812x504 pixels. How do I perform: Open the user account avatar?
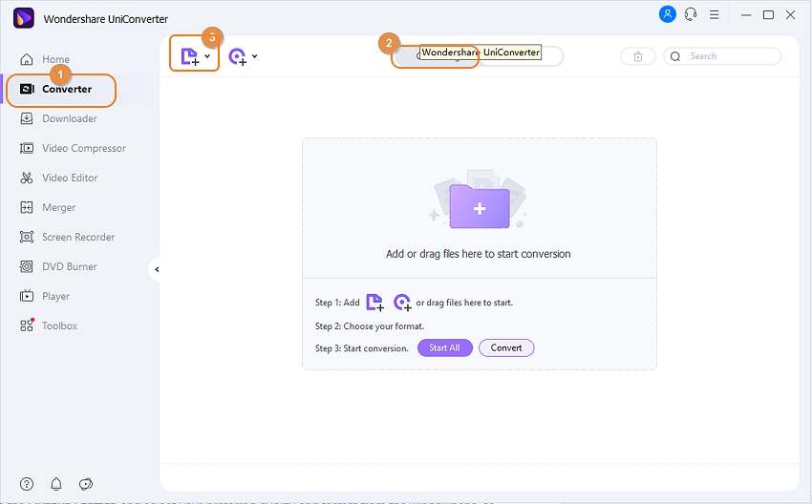click(668, 14)
